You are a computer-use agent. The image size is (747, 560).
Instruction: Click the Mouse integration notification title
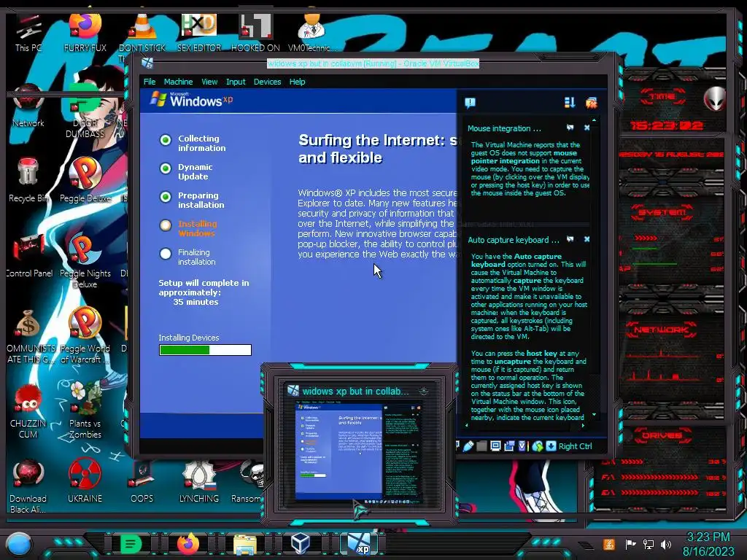click(504, 128)
